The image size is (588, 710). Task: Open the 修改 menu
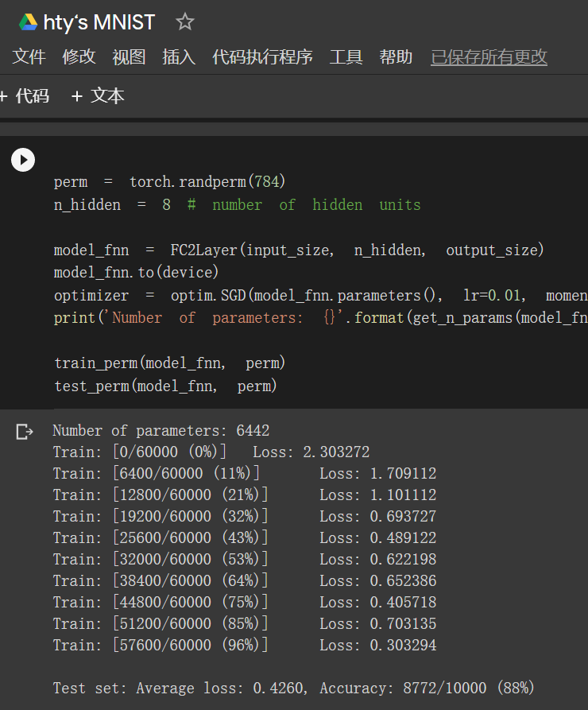pyautogui.click(x=79, y=57)
